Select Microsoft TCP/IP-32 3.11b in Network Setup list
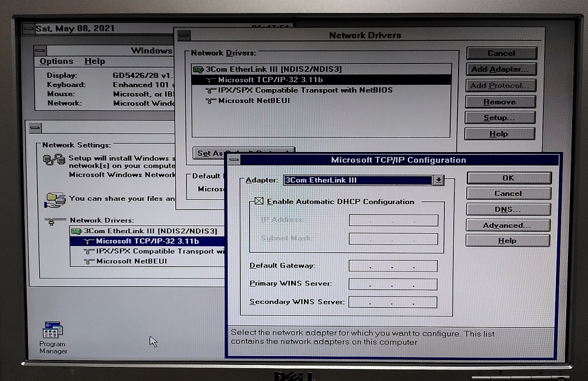Image resolution: width=588 pixels, height=381 pixels. (148, 242)
